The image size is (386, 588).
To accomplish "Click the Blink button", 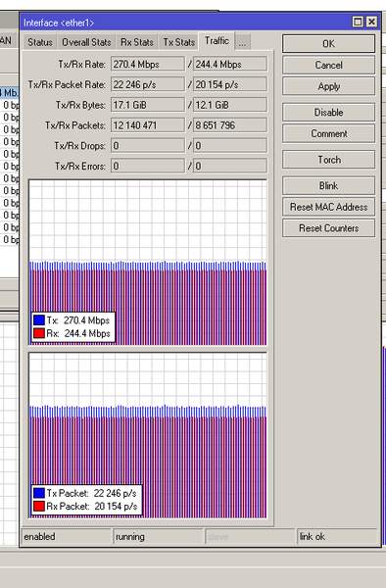I will (328, 186).
